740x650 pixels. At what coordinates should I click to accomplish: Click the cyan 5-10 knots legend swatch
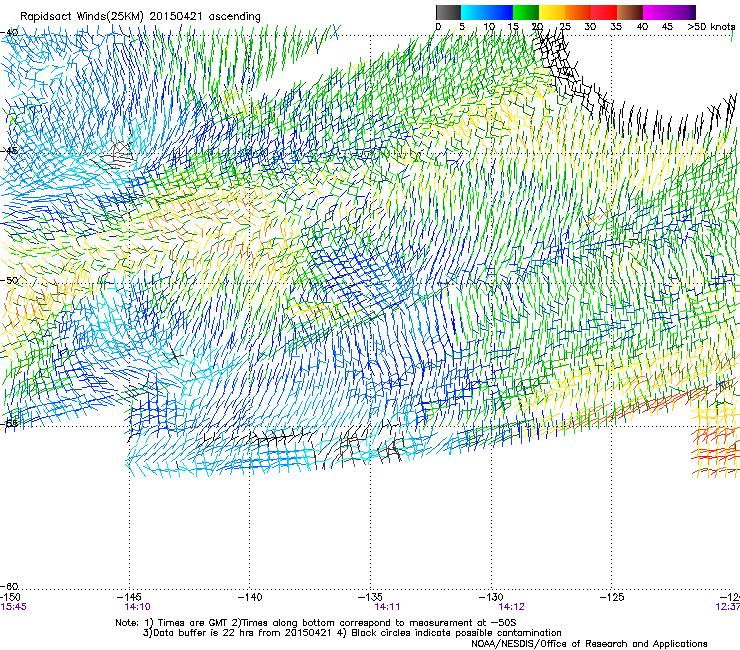pos(474,12)
